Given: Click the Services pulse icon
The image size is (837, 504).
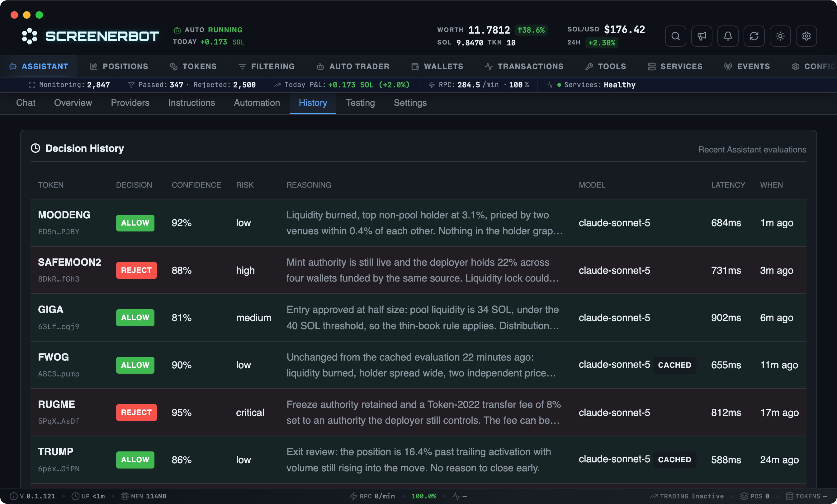Looking at the screenshot, I should point(550,85).
